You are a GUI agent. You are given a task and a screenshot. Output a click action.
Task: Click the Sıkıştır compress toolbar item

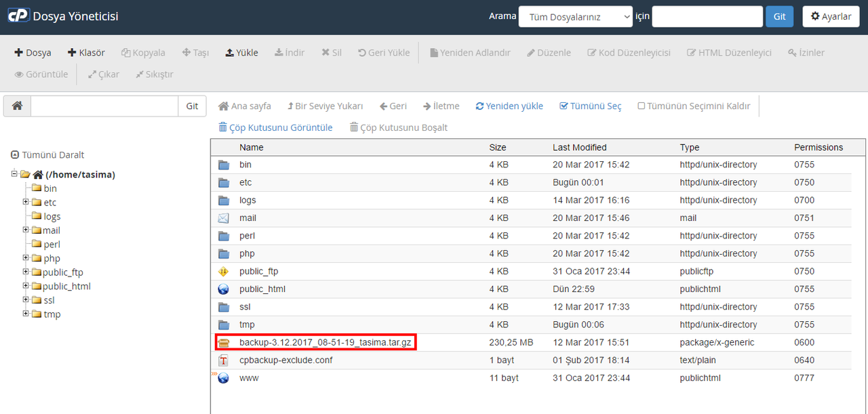coord(154,74)
